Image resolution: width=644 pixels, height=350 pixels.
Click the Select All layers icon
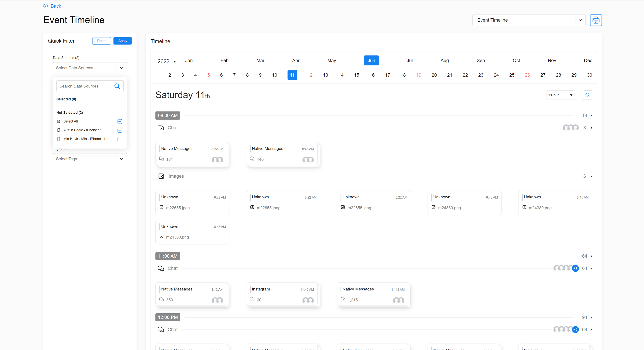(59, 121)
